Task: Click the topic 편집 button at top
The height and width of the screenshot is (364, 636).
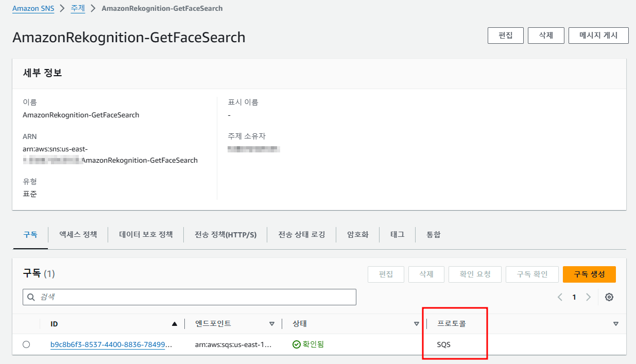Action: coord(506,36)
